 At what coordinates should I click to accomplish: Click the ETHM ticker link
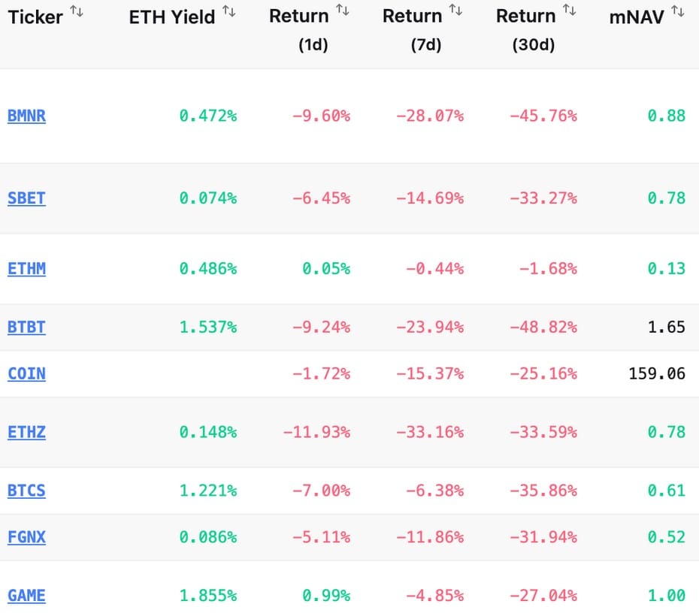pyautogui.click(x=26, y=268)
